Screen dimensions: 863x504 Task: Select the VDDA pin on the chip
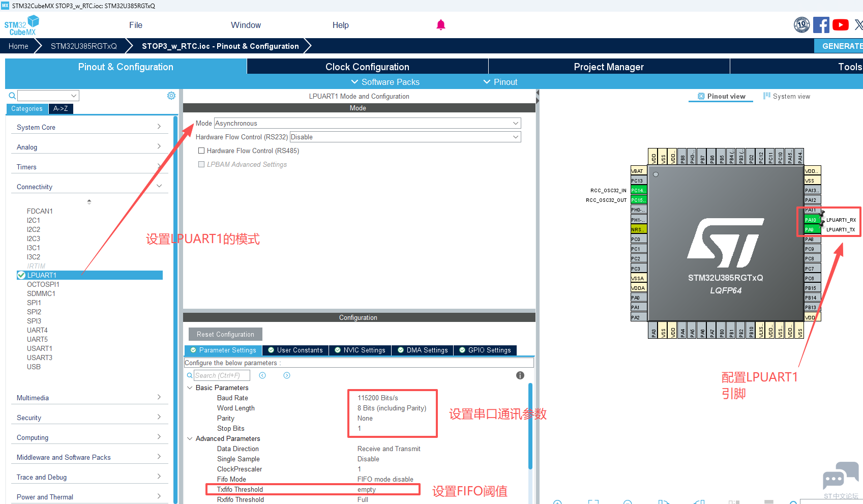(639, 288)
